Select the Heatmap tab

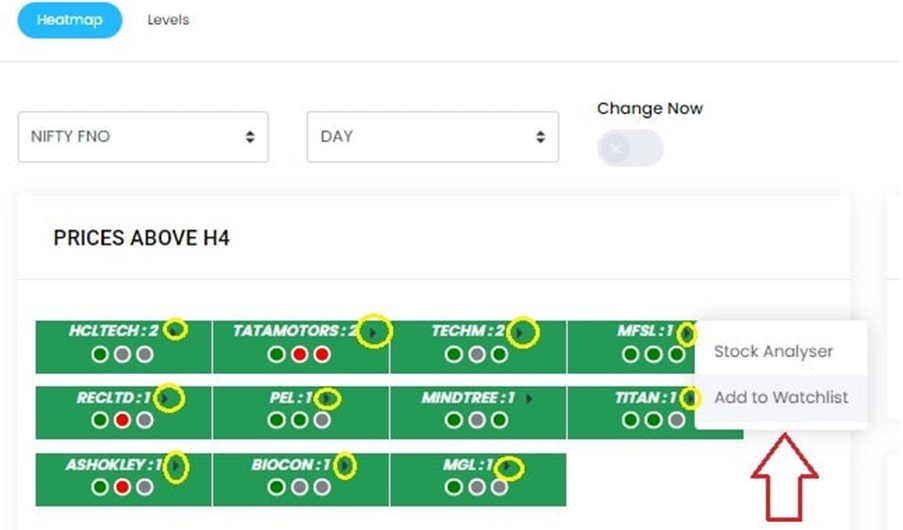70,20
